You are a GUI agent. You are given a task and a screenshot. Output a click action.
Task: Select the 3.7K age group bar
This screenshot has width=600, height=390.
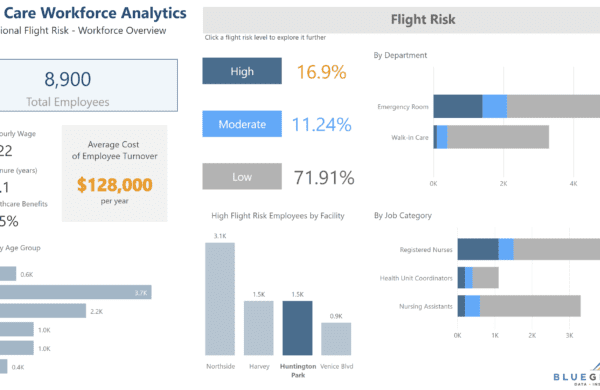pyautogui.click(x=76, y=292)
